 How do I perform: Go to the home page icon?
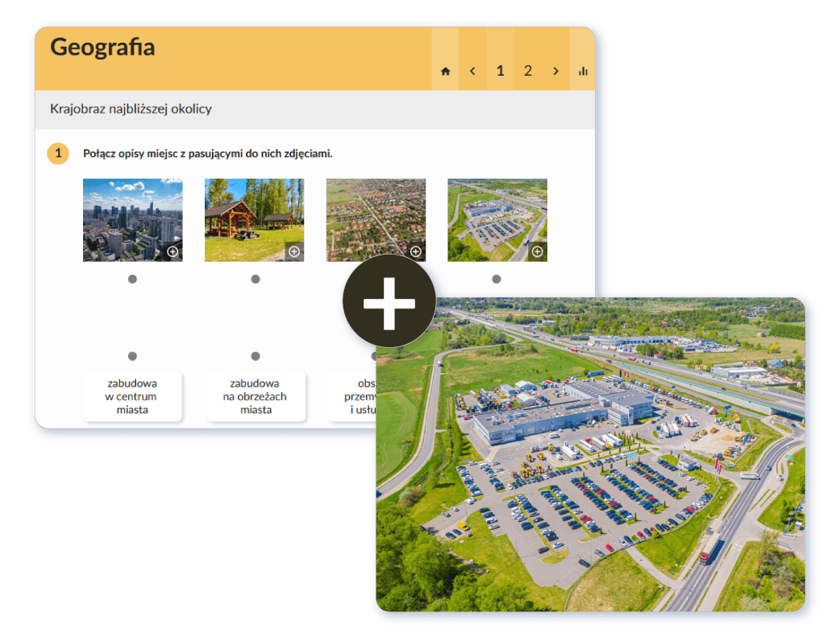[445, 71]
